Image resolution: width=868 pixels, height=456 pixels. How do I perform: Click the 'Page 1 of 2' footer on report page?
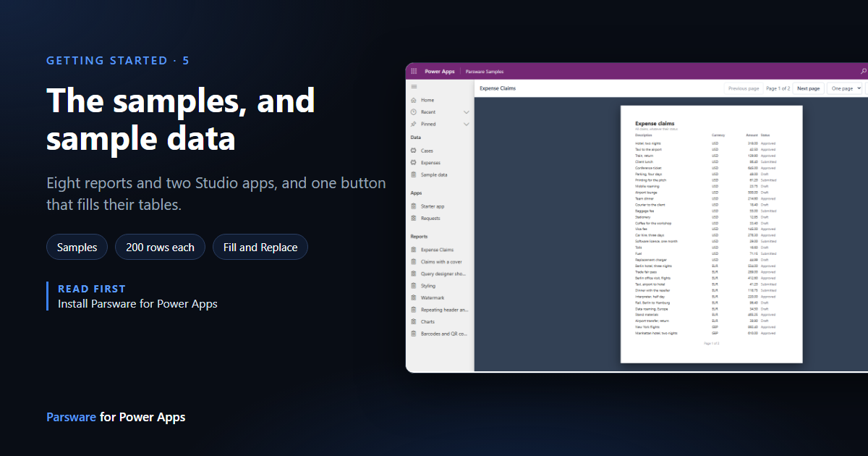click(x=712, y=343)
